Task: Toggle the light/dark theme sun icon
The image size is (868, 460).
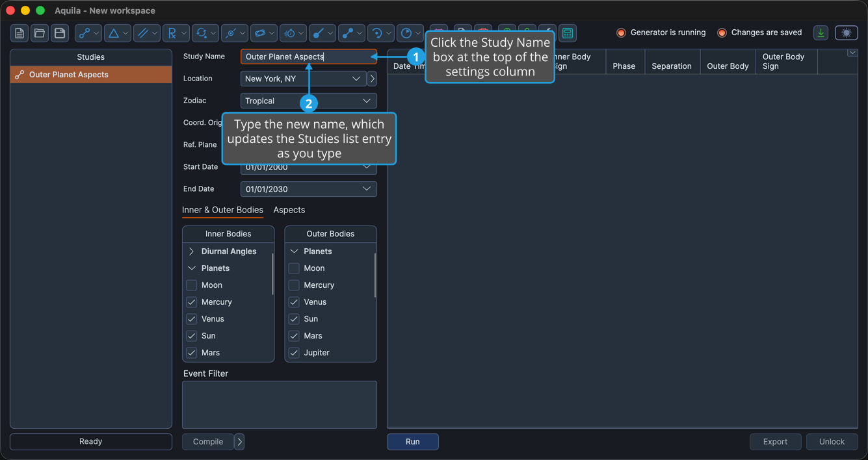Action: (x=846, y=33)
